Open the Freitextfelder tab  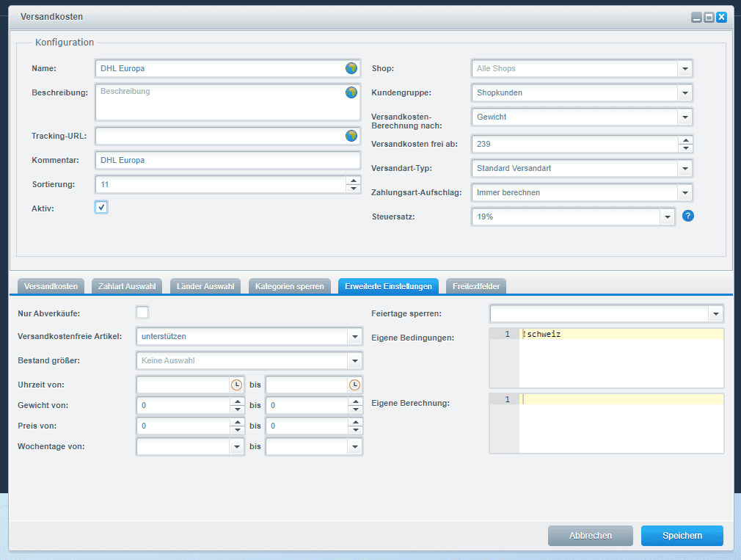[476, 286]
